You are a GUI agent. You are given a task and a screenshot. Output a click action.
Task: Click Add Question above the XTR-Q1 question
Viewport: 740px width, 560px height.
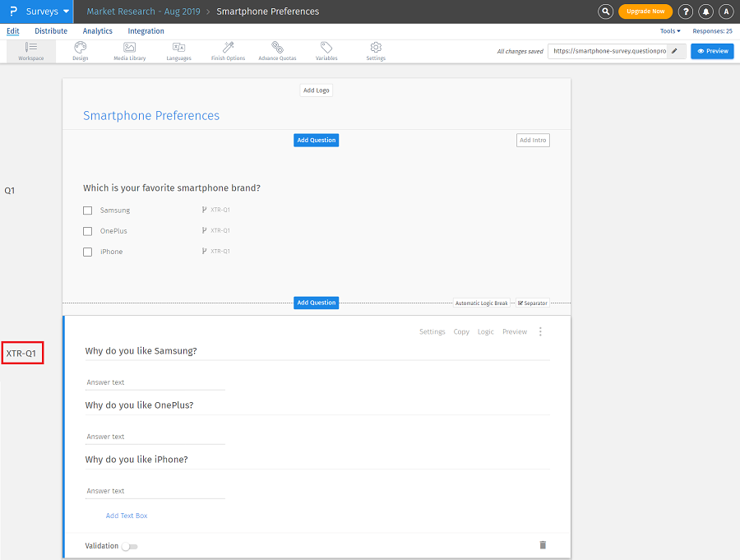point(317,303)
